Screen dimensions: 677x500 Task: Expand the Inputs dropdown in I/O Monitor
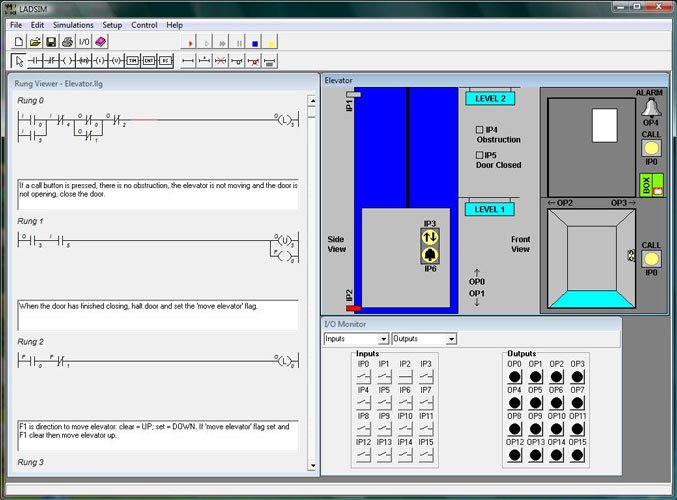383,339
